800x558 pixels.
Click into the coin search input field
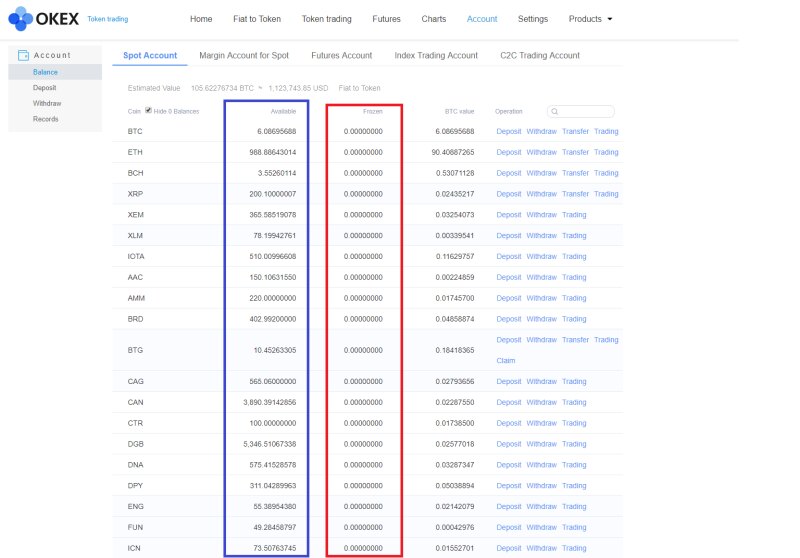coord(585,111)
